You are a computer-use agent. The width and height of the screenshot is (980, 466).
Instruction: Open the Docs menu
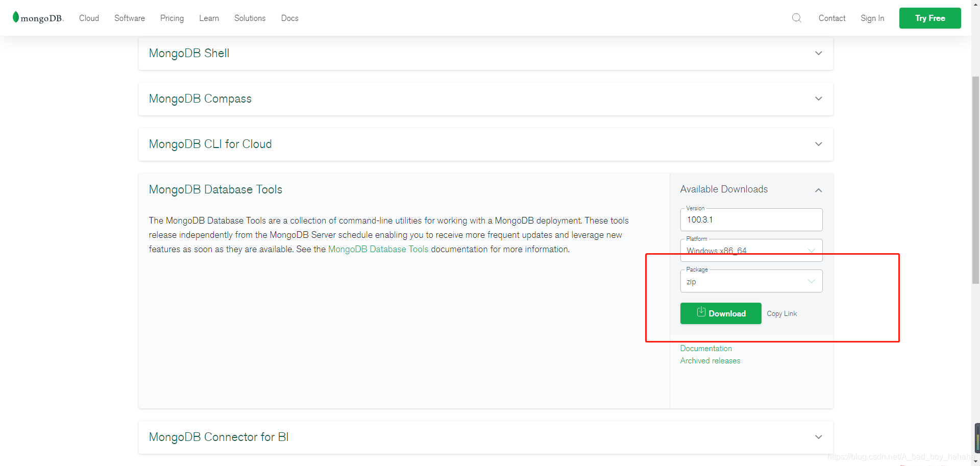(x=289, y=18)
